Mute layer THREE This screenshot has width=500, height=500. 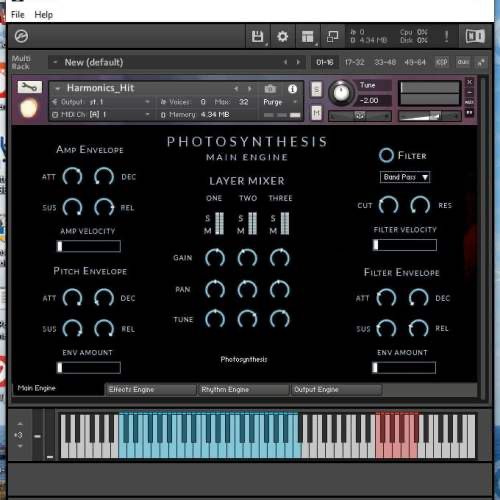[273, 231]
